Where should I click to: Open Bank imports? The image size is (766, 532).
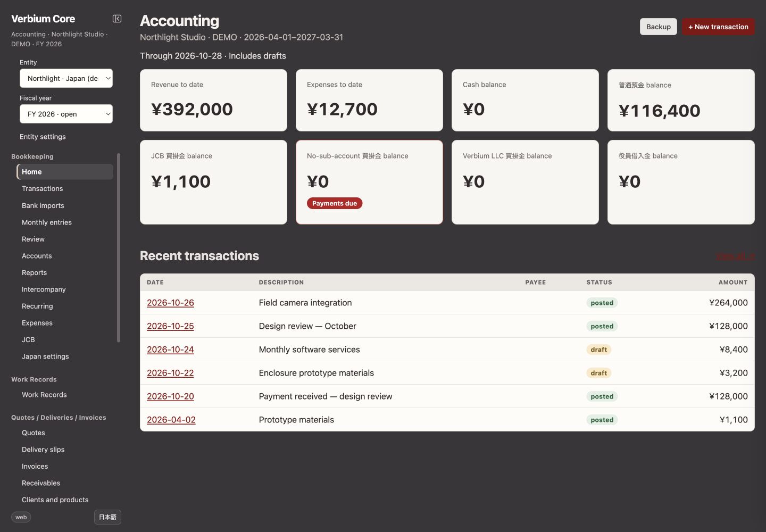[43, 206]
